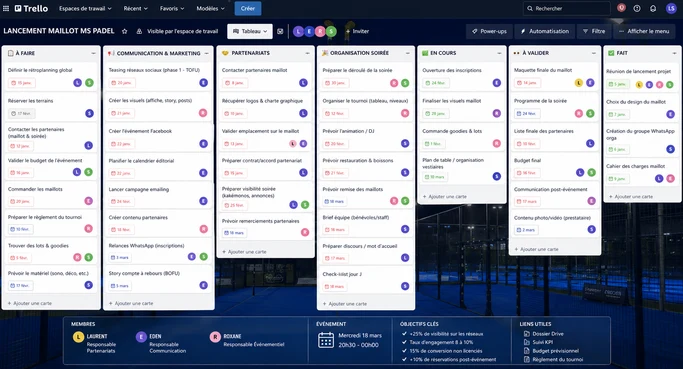The width and height of the screenshot is (683, 369).
Task: Click calendar icon in ÉVÉNEMENT panel
Action: (x=326, y=340)
